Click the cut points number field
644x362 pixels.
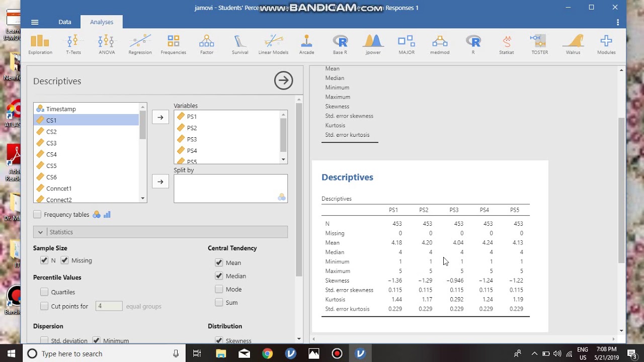coord(109,306)
